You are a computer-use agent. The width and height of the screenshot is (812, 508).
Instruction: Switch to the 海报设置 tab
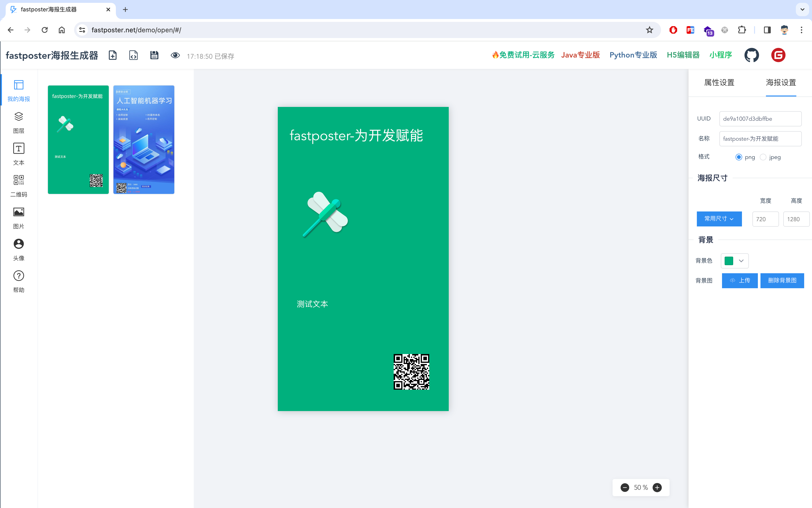tap(781, 83)
